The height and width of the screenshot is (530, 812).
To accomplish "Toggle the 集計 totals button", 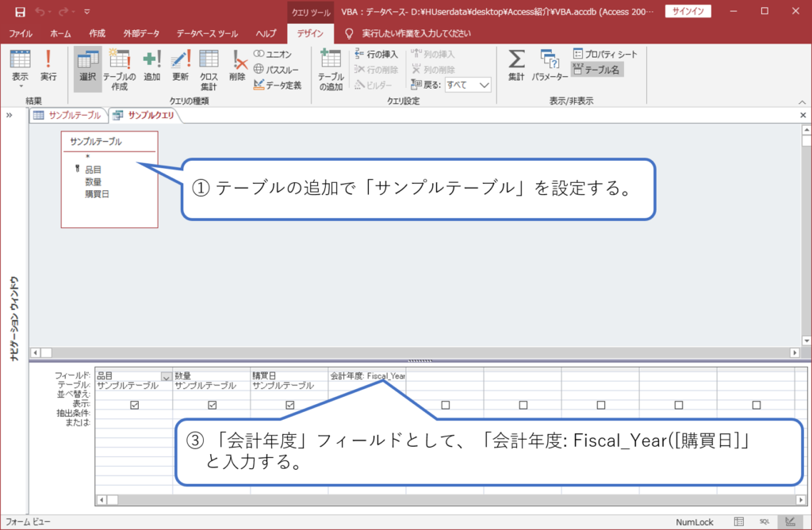I will (515, 66).
